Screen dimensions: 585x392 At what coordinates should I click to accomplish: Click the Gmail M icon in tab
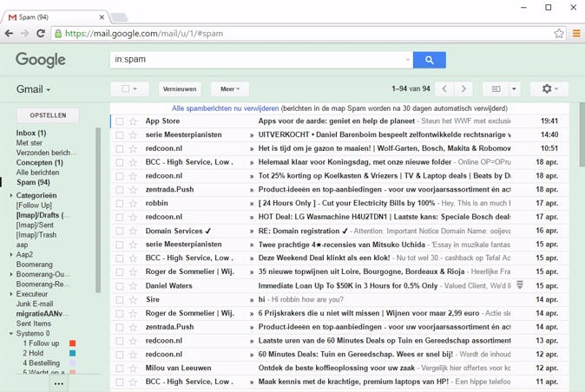tap(12, 17)
